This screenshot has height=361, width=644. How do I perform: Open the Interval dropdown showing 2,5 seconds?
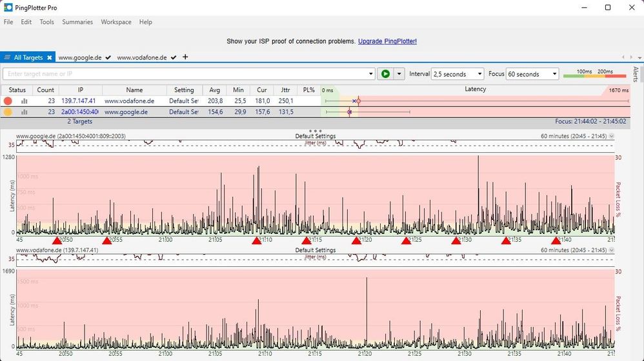[x=458, y=74]
